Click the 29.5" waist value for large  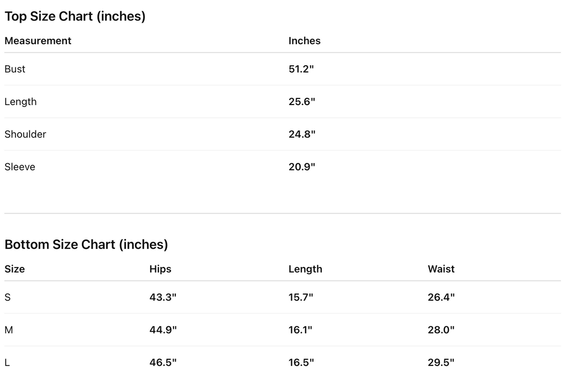[441, 363]
